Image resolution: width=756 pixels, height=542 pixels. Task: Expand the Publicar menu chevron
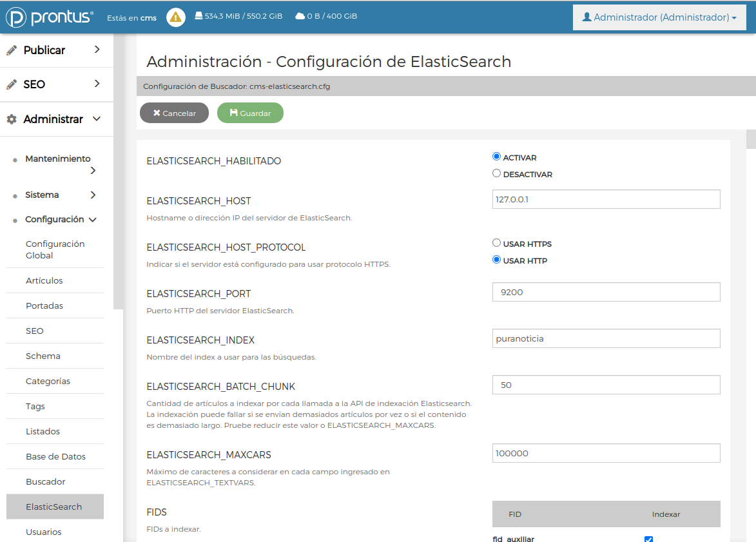pos(97,50)
